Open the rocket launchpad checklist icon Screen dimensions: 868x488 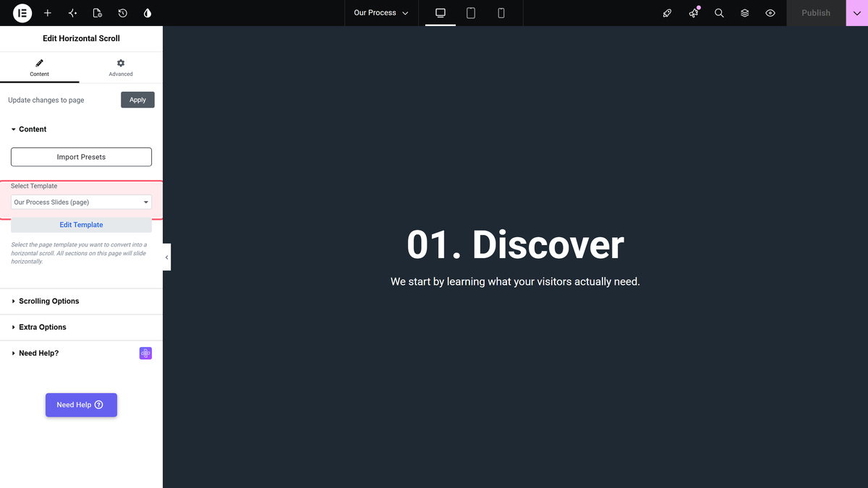pyautogui.click(x=668, y=13)
